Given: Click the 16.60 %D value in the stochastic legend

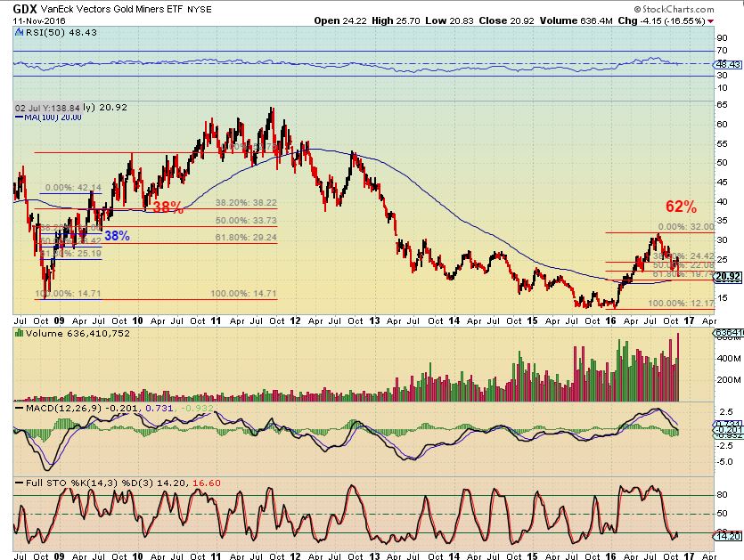Looking at the screenshot, I should (x=207, y=483).
